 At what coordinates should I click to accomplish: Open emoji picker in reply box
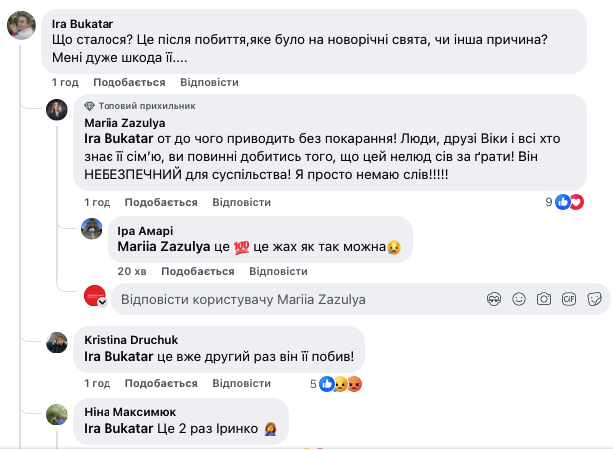[518, 298]
